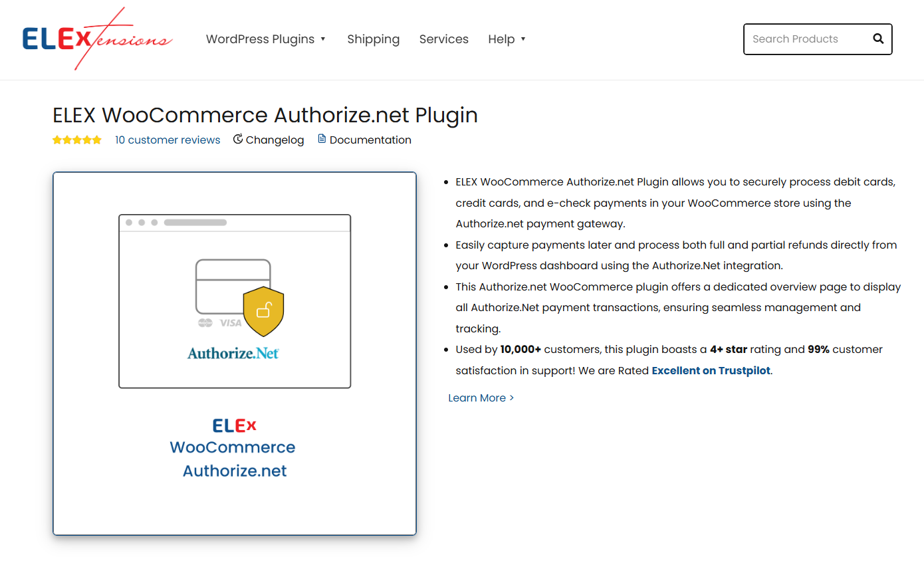Viewport: 924px width, 581px height.
Task: Click the search magnifier icon
Action: coord(878,39)
